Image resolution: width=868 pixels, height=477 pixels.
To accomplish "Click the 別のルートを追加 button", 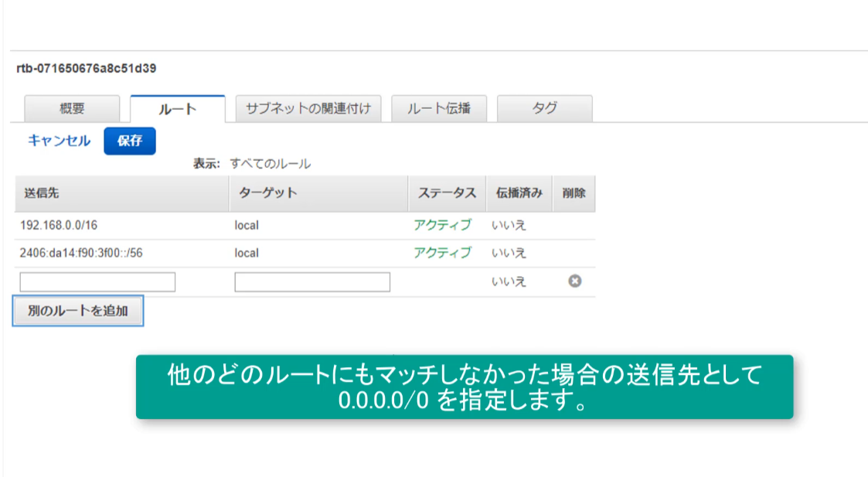I will (x=78, y=311).
